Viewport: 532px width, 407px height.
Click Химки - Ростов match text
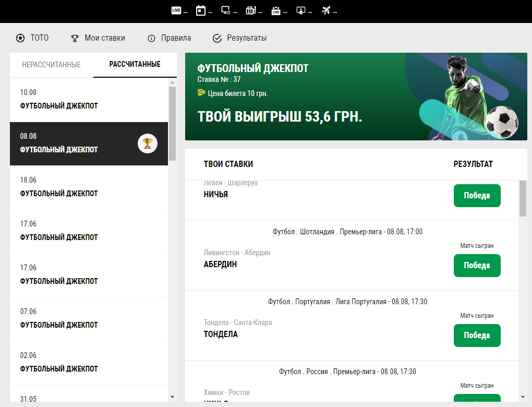tap(227, 392)
